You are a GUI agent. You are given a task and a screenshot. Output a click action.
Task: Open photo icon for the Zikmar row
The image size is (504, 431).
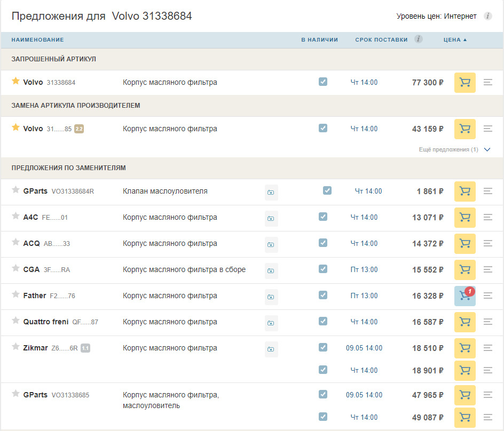pyautogui.click(x=271, y=349)
